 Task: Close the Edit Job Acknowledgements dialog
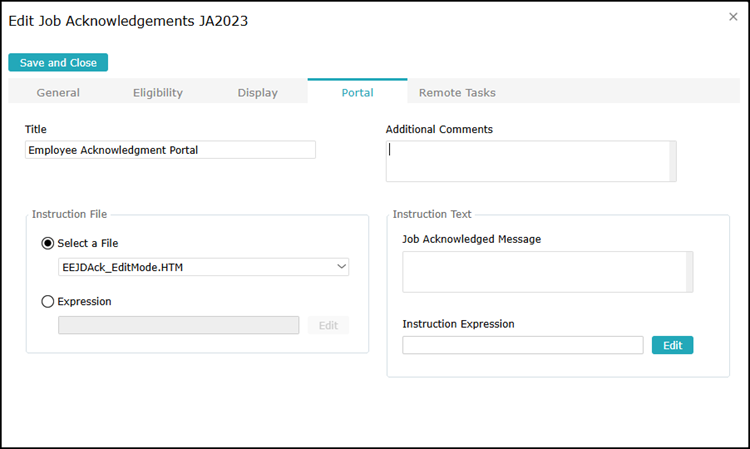click(x=733, y=17)
